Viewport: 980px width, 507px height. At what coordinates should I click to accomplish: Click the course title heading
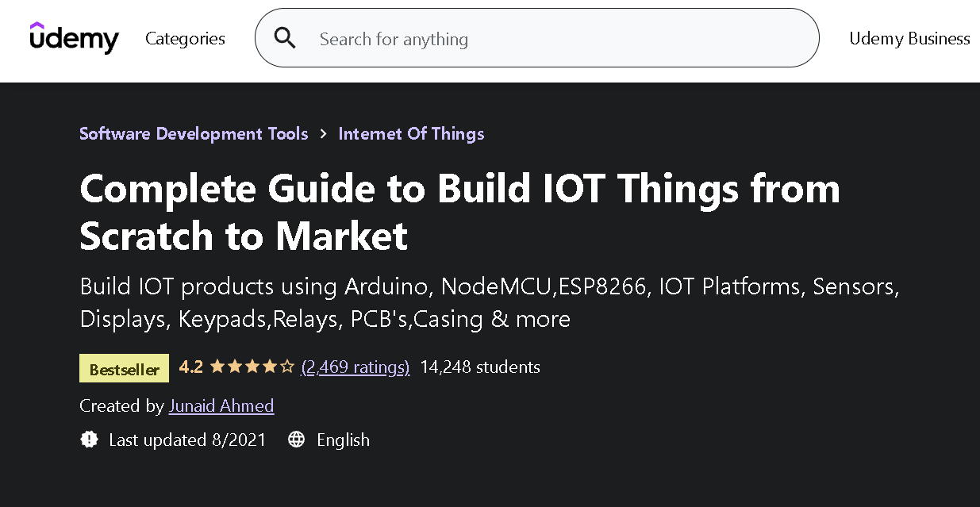[x=459, y=212]
